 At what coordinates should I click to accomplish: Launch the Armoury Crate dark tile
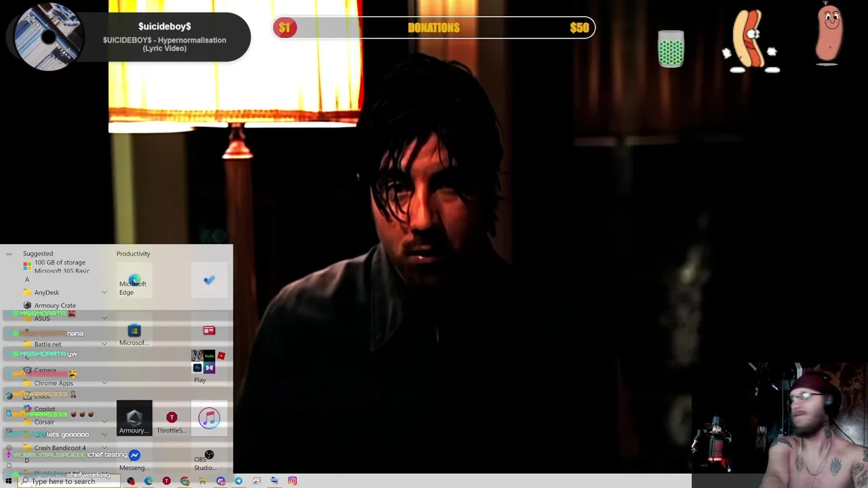click(x=134, y=418)
